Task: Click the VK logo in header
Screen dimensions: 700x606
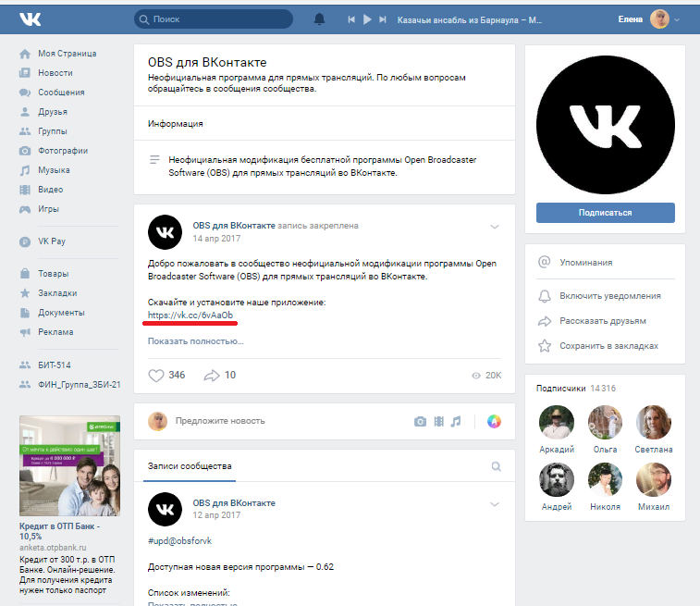Action: [x=30, y=19]
